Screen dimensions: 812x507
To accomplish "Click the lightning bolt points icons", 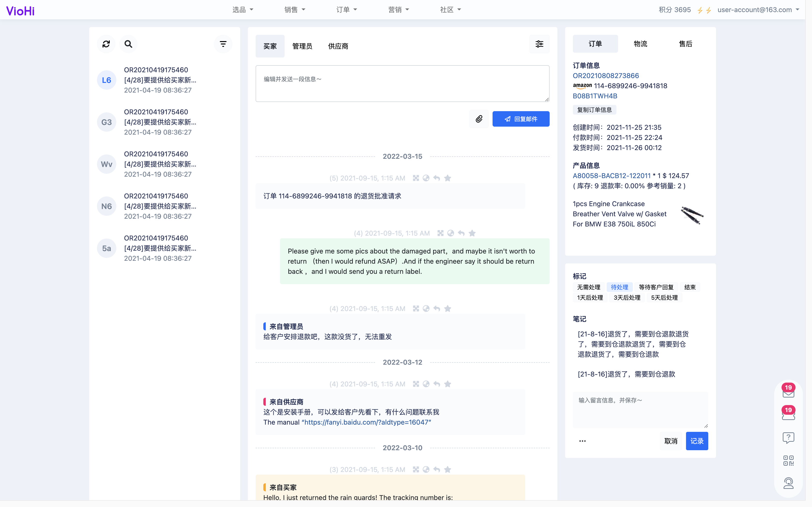I will tap(704, 10).
